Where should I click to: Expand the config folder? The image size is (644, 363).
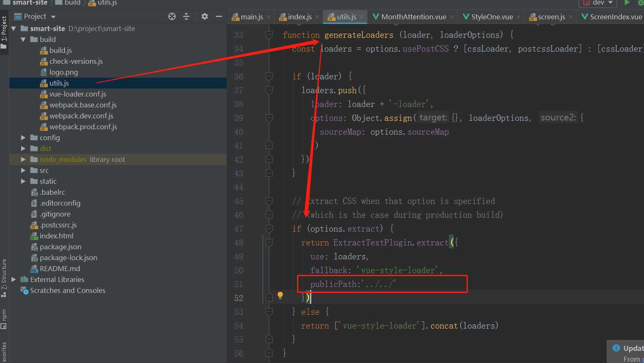[23, 138]
